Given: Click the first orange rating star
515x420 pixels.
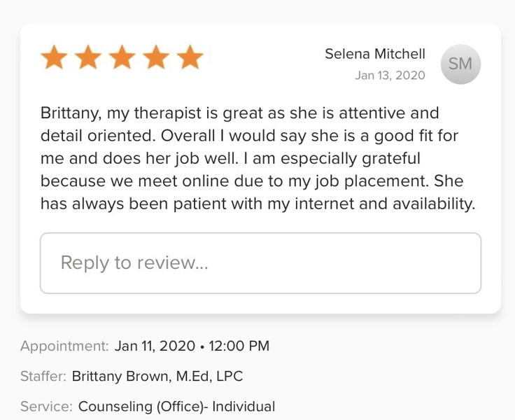Looking at the screenshot, I should [55, 58].
